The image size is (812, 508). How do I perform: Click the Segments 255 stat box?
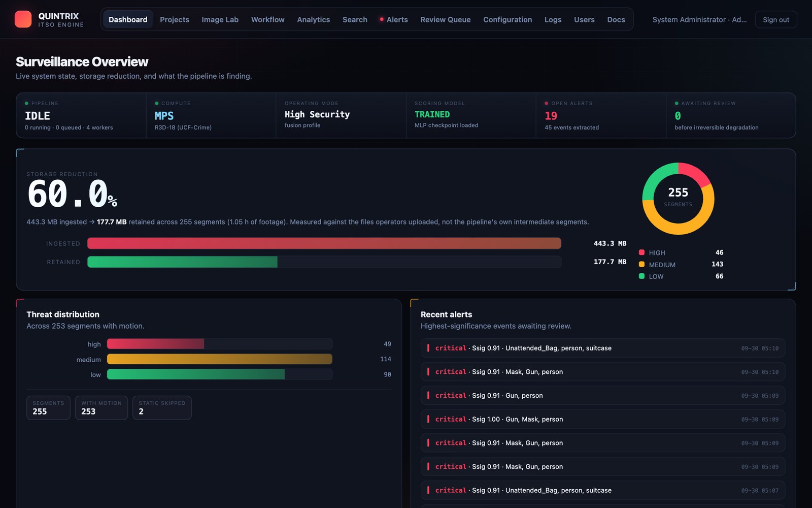point(48,407)
